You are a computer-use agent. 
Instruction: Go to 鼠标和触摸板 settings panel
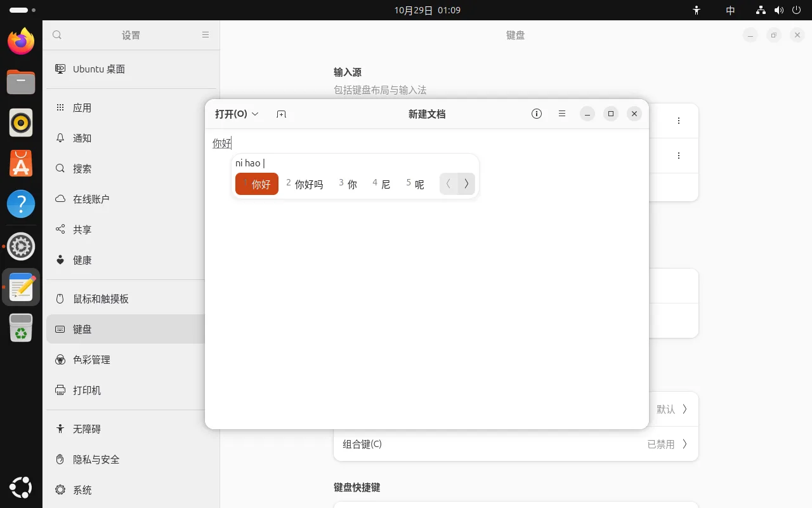131,299
